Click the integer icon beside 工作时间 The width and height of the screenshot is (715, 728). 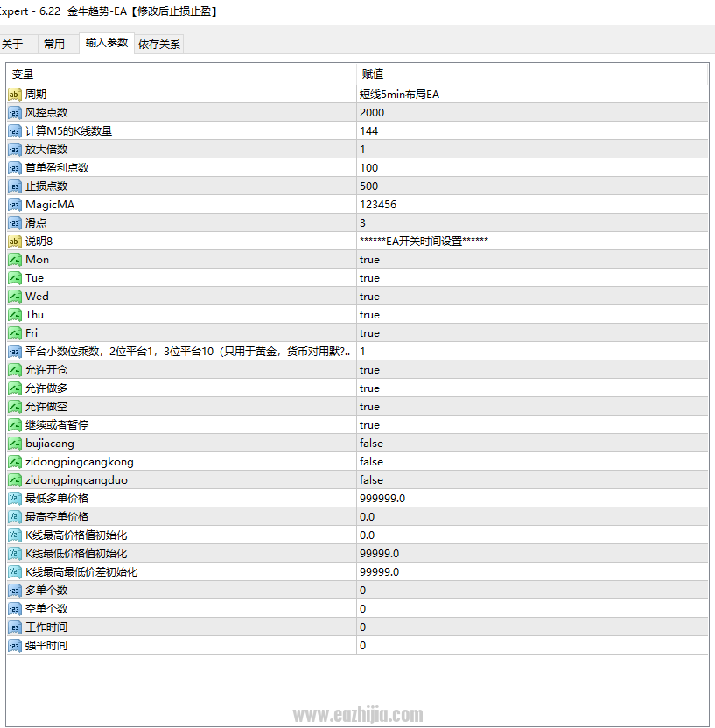[x=14, y=627]
